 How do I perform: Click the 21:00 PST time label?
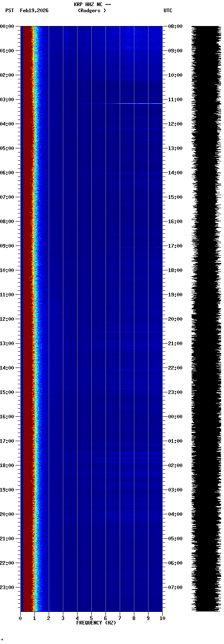(x=7, y=539)
